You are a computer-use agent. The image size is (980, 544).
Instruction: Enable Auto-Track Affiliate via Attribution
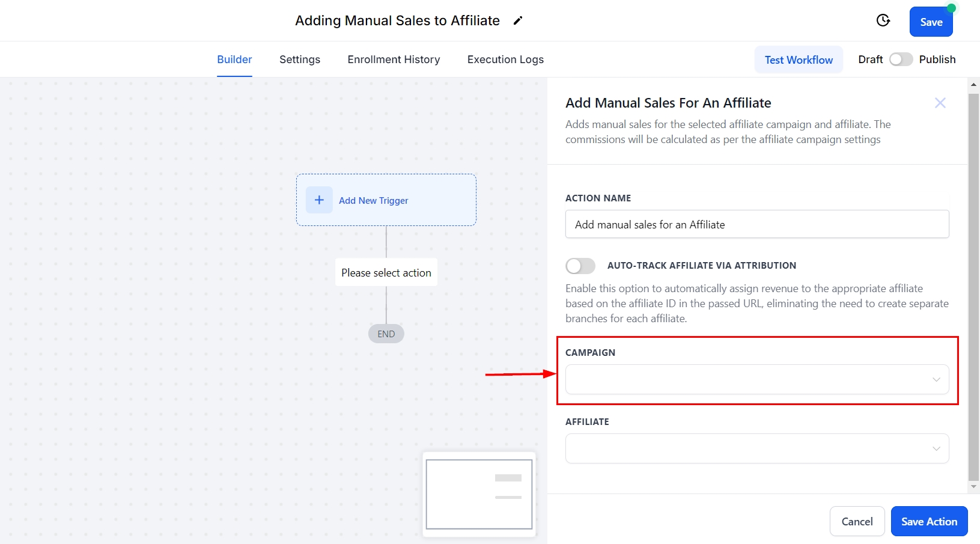[x=580, y=266]
